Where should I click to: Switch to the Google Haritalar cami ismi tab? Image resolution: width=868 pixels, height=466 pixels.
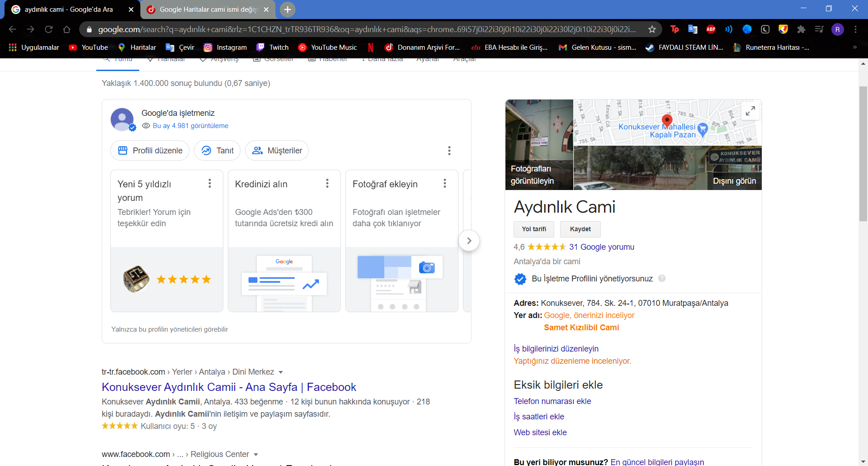[x=208, y=10]
